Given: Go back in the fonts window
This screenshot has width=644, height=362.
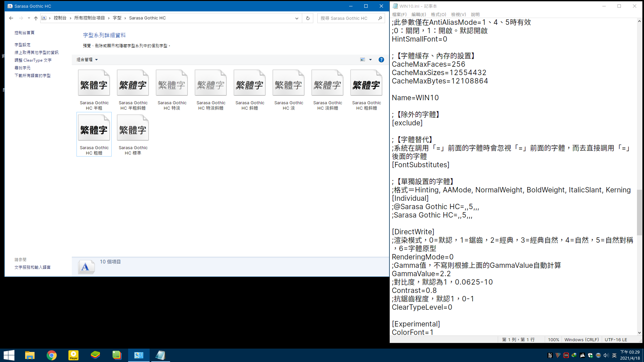Looking at the screenshot, I should (11, 18).
